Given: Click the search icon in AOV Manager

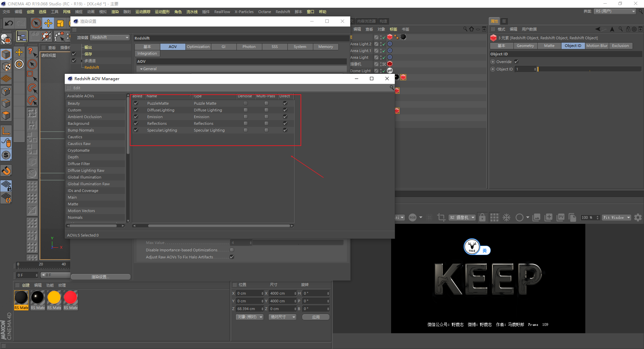Looking at the screenshot, I should [x=391, y=88].
